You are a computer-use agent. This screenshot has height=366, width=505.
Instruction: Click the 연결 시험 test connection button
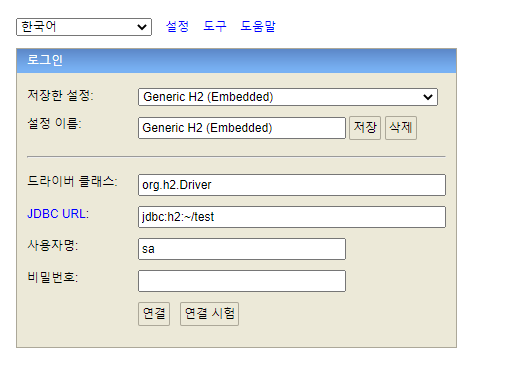(x=209, y=314)
